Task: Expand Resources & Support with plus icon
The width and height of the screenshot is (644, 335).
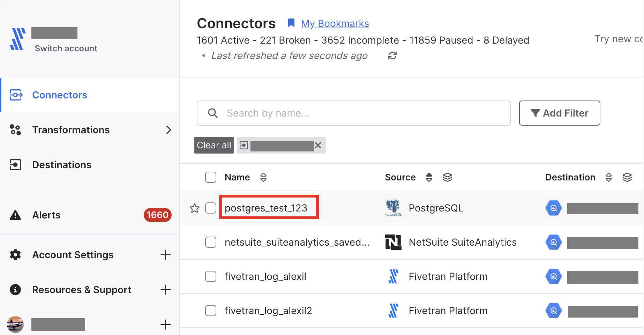Action: [166, 290]
